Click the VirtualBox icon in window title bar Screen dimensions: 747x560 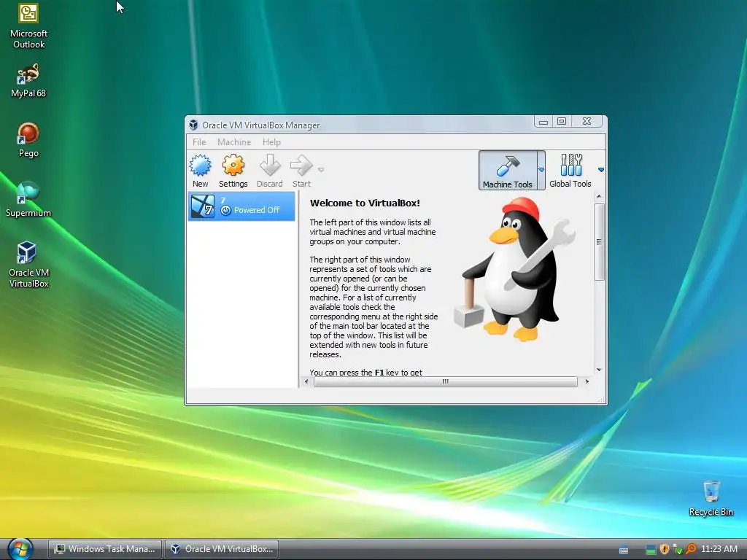point(193,125)
